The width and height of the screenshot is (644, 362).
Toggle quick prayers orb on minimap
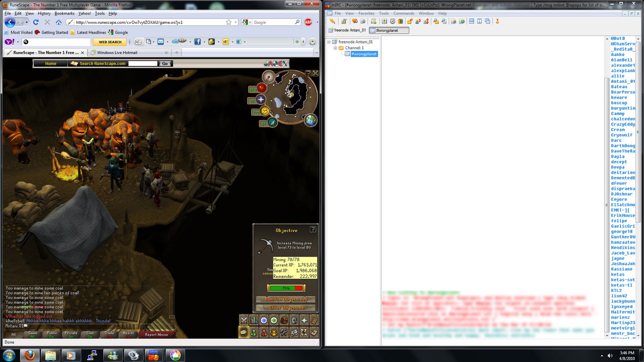click(x=261, y=99)
